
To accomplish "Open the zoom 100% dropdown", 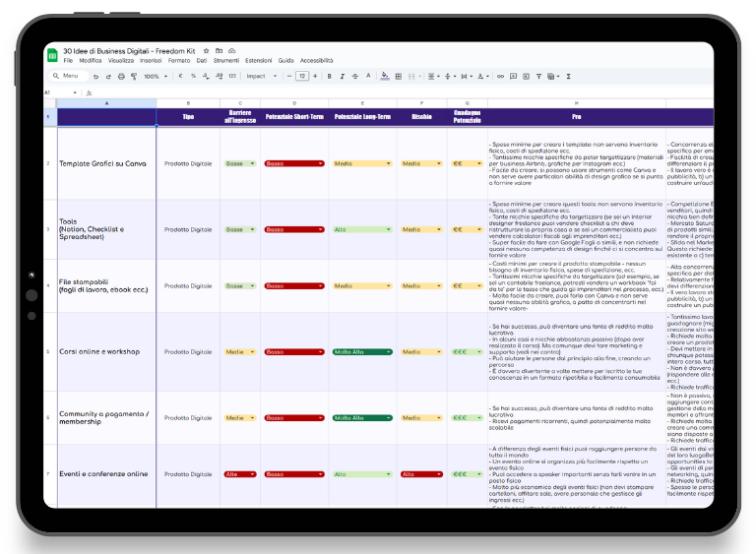I will (156, 76).
